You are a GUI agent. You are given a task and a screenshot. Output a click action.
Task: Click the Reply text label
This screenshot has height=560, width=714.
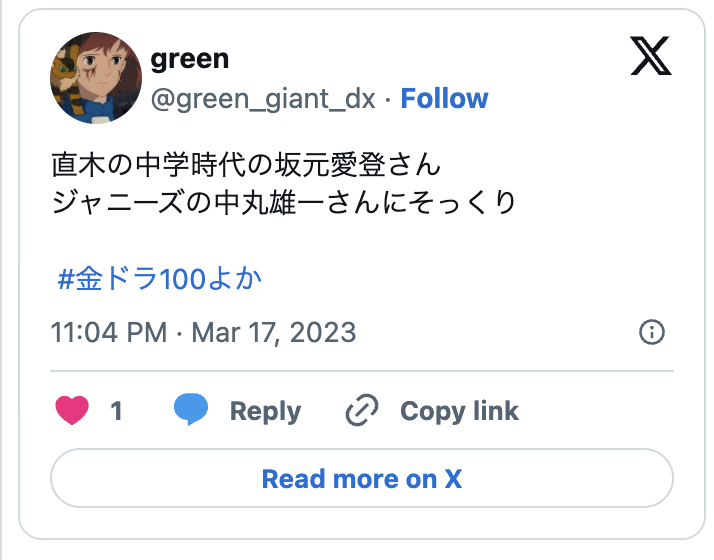click(265, 412)
